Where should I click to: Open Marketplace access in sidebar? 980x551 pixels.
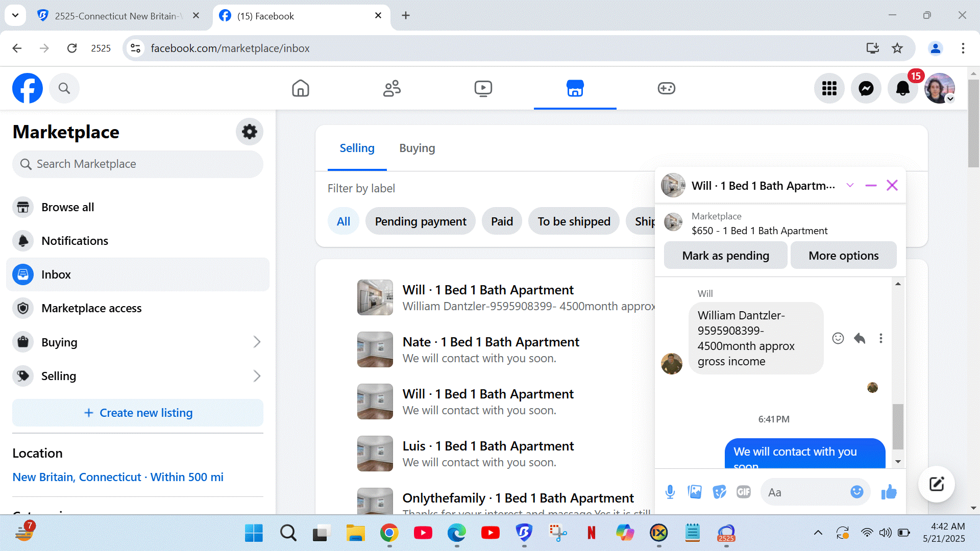(138, 308)
